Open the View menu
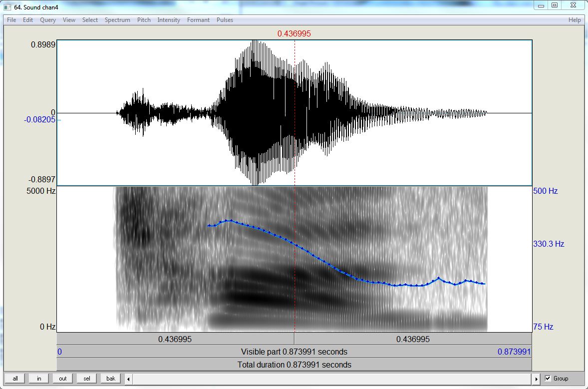Screen dimensions: 588x389 (x=68, y=20)
